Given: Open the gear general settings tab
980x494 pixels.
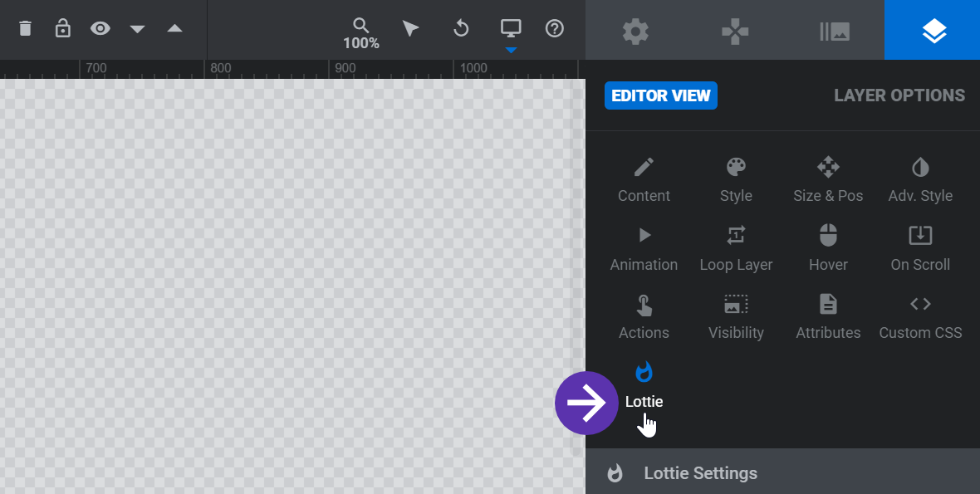Looking at the screenshot, I should click(635, 32).
